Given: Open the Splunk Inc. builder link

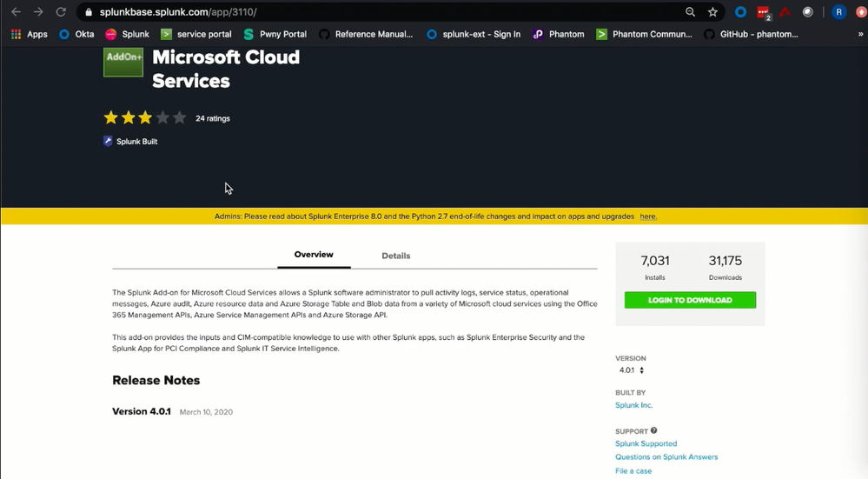Looking at the screenshot, I should [633, 405].
